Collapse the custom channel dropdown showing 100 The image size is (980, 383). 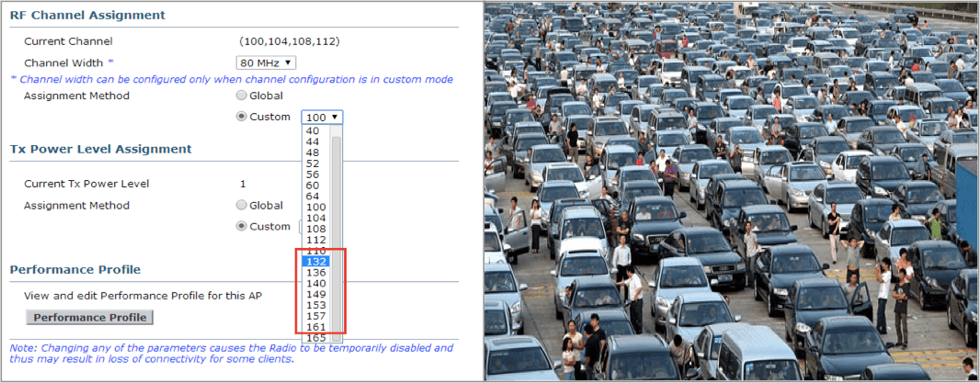(x=322, y=117)
